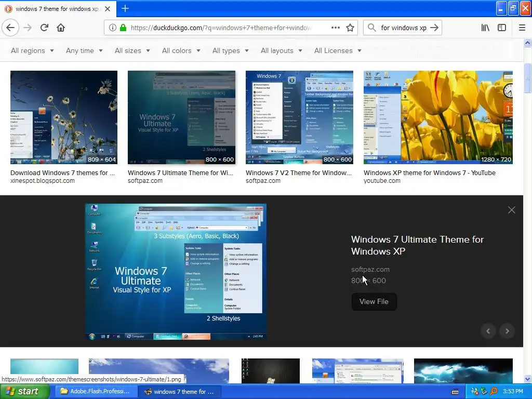Open the Firefox home page
This screenshot has height=399, width=532.
(x=61, y=28)
